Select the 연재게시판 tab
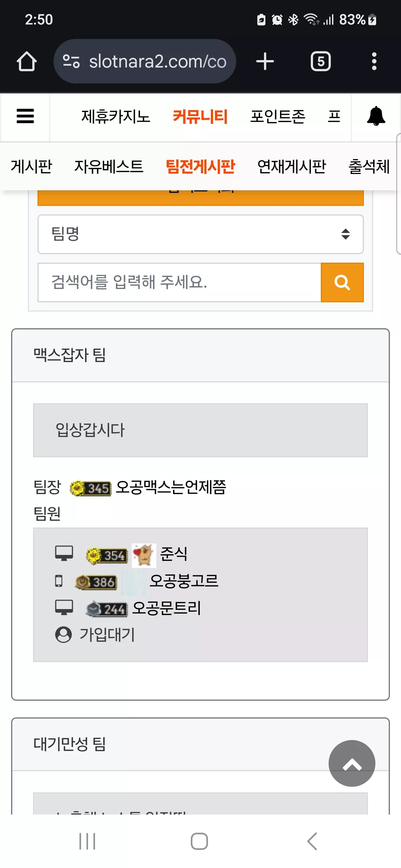The width and height of the screenshot is (401, 868). click(x=291, y=166)
